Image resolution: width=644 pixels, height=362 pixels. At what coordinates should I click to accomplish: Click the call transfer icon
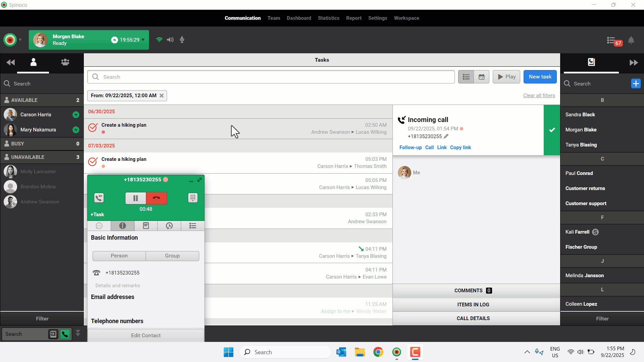coord(99,198)
